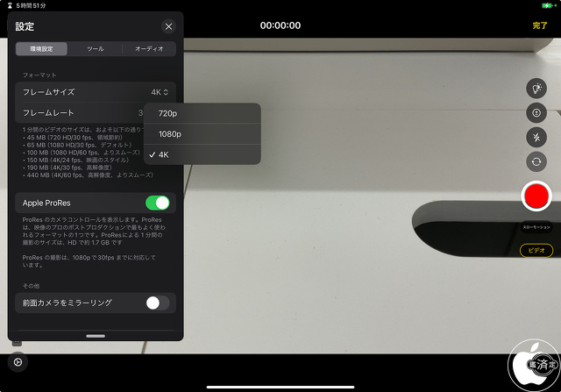Viewport: 561px width, 392px height.
Task: Switch to the オーディオ tab
Action: click(x=149, y=49)
